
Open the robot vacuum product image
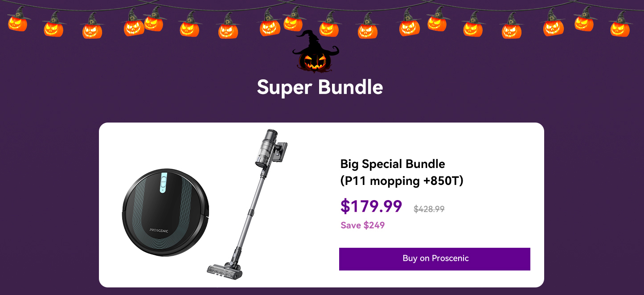[x=165, y=213]
